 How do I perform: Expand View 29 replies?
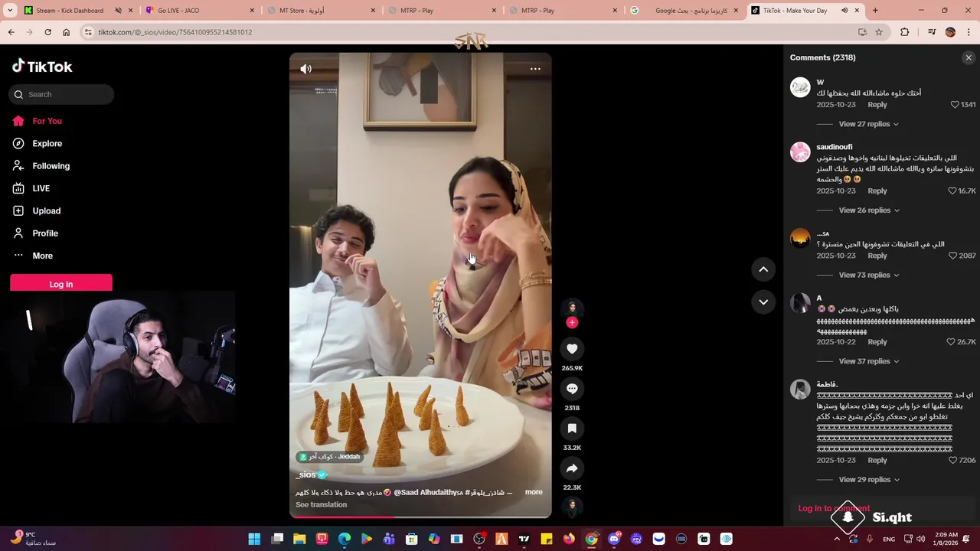point(868,480)
